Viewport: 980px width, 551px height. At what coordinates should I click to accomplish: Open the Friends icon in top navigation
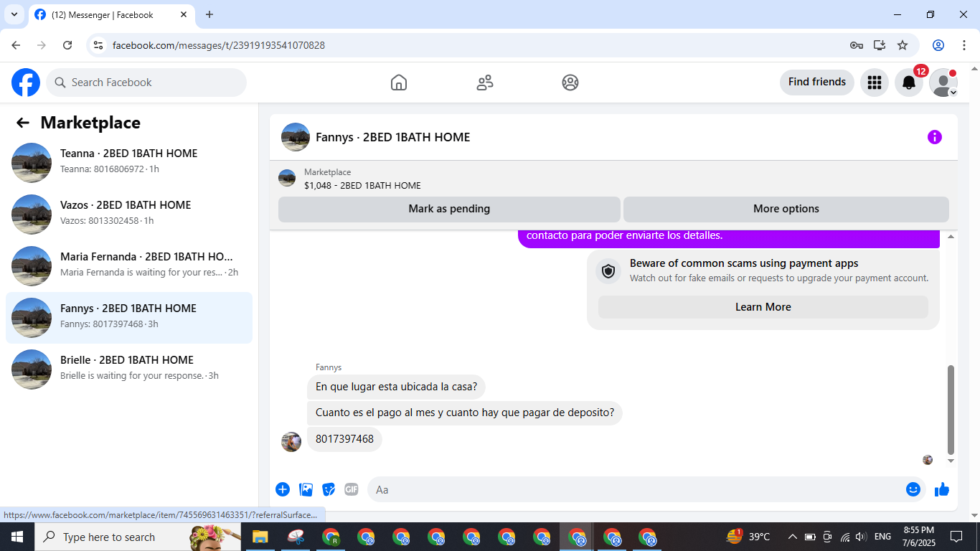point(485,83)
